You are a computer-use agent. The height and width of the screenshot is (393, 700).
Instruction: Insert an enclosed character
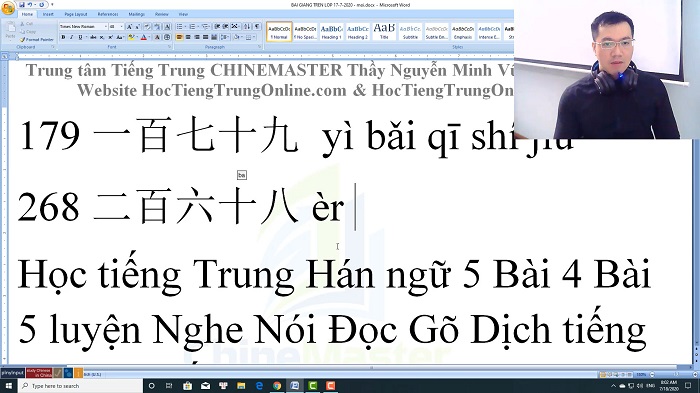pyautogui.click(x=167, y=37)
